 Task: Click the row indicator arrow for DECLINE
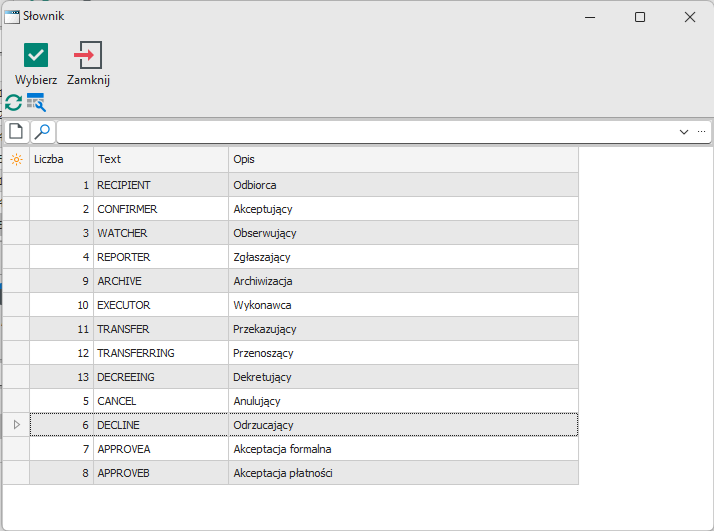[x=16, y=425]
